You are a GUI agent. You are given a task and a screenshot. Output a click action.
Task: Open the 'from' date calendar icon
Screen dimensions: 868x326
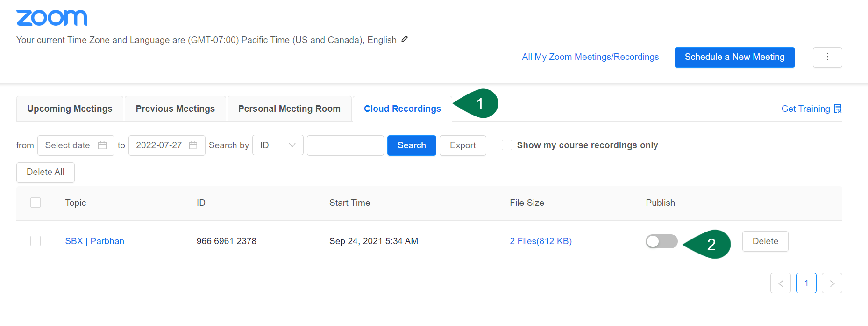click(102, 145)
